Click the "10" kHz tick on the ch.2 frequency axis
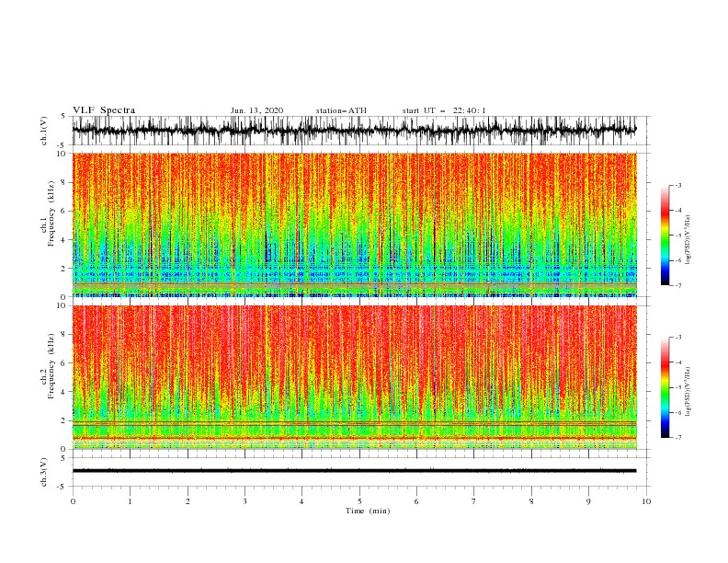This screenshot has height=563, width=728. 63,305
